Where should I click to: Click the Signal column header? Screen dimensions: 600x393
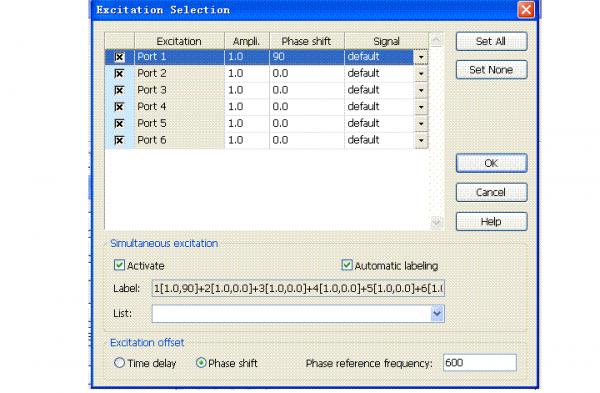[386, 41]
